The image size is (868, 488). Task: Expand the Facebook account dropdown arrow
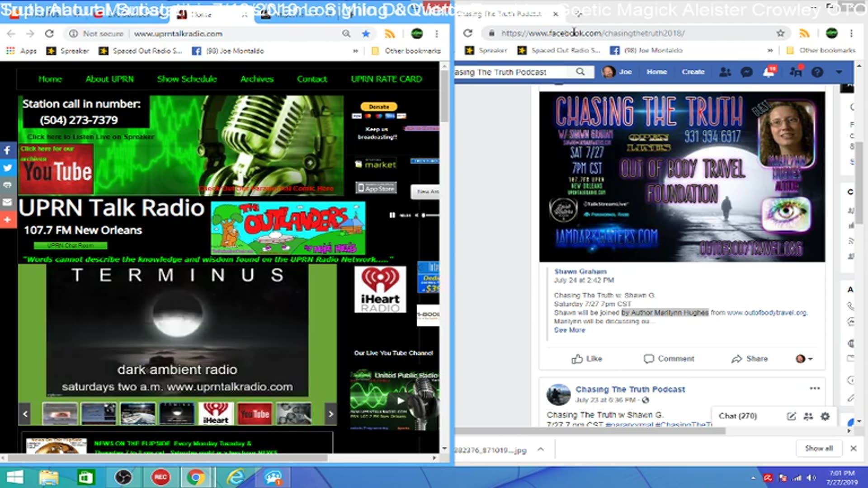(839, 72)
